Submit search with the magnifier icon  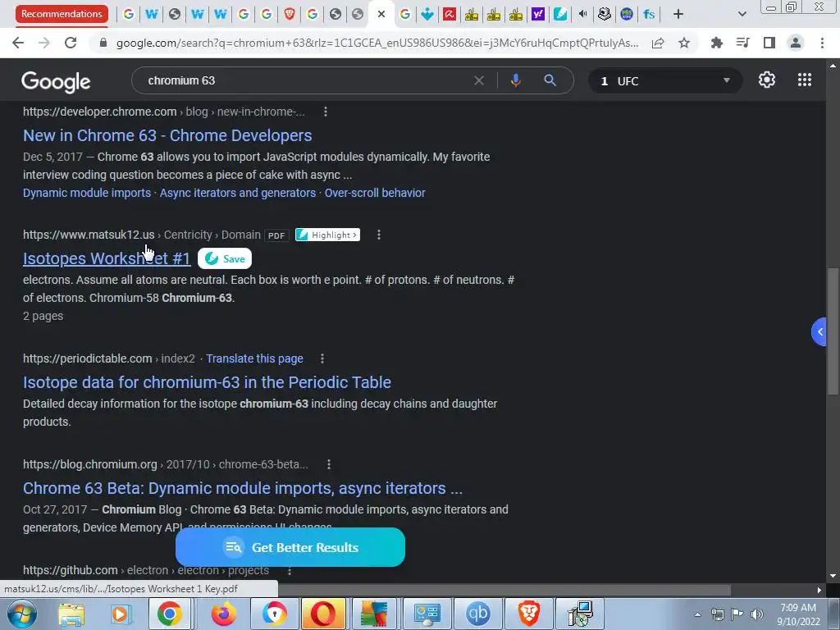[550, 80]
